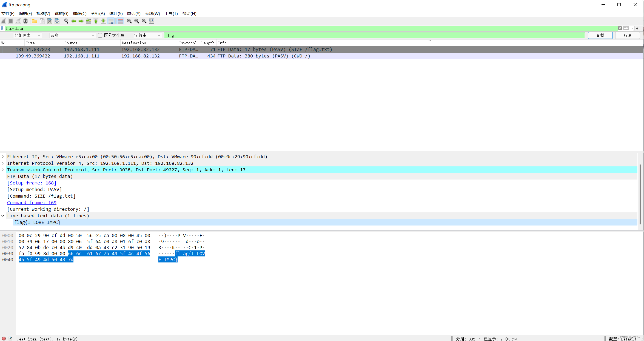Click the start capture shark fin icon

point(4,21)
